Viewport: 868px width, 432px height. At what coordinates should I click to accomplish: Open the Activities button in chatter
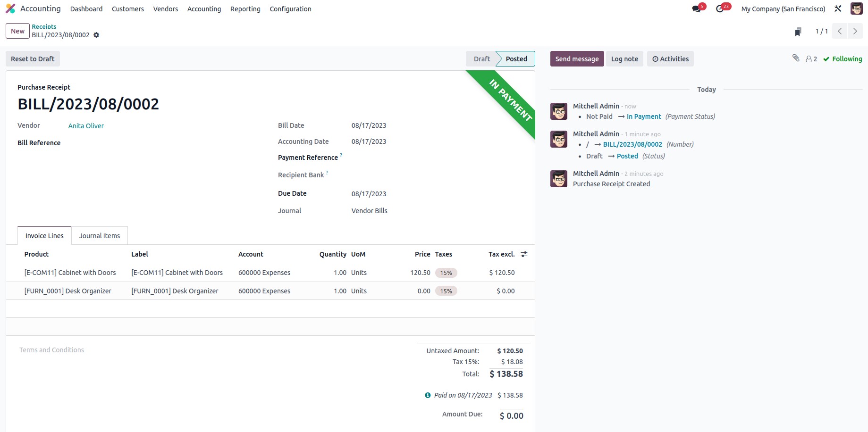(x=670, y=59)
